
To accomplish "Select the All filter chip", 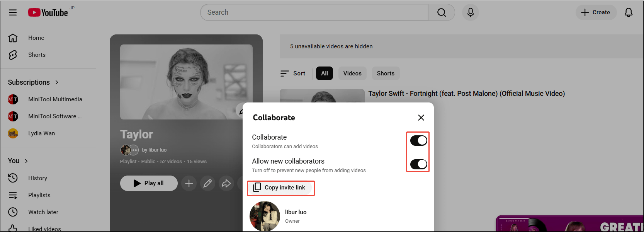I will tap(325, 73).
